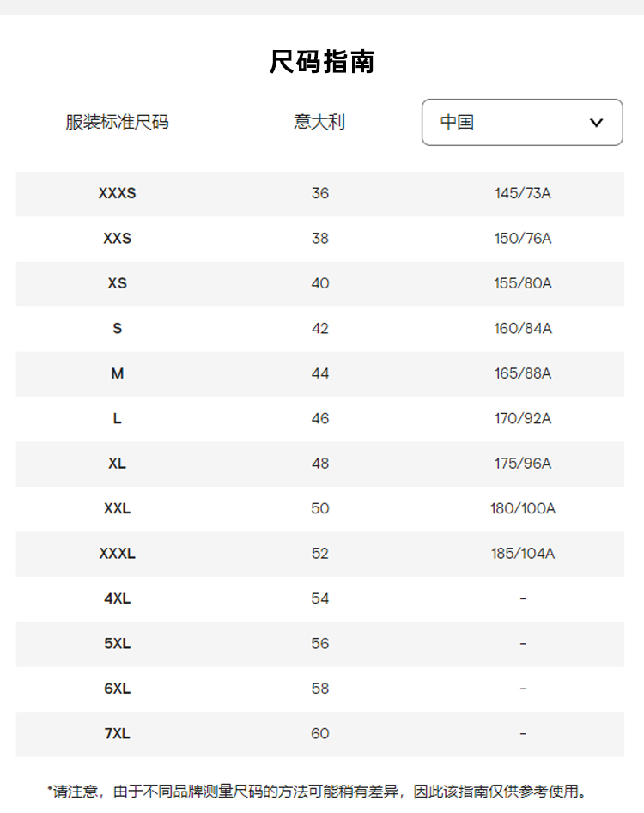Select the XXXL size label

tap(118, 554)
